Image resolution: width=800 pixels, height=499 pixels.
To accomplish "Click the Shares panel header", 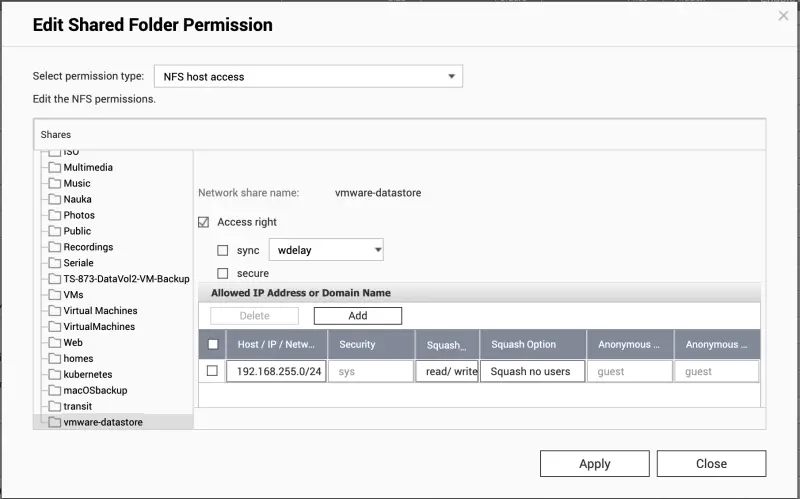I will 399,135.
